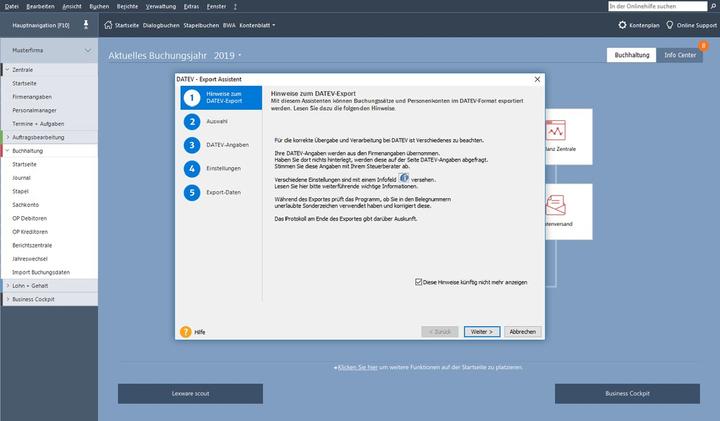This screenshot has width=720, height=421.
Task: Select step 3 DATEV-Angaben circle
Action: tap(192, 145)
